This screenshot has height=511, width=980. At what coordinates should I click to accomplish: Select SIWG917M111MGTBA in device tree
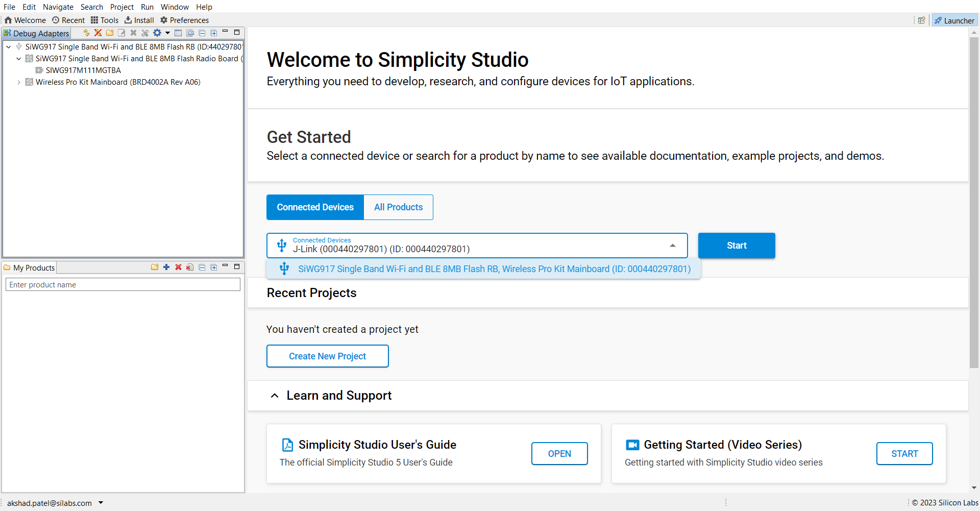click(x=83, y=70)
